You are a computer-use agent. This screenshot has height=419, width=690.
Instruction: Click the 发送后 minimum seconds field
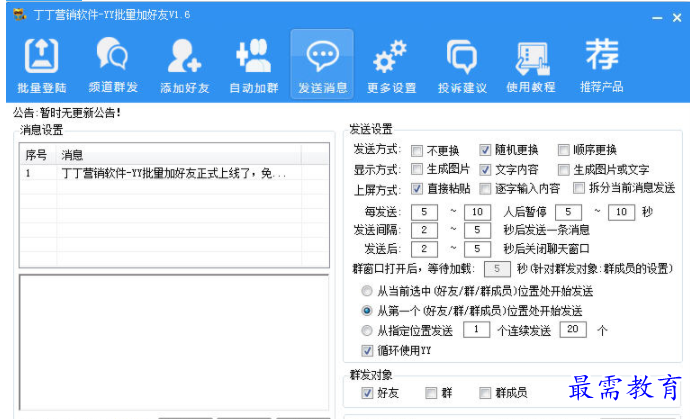pyautogui.click(x=424, y=249)
